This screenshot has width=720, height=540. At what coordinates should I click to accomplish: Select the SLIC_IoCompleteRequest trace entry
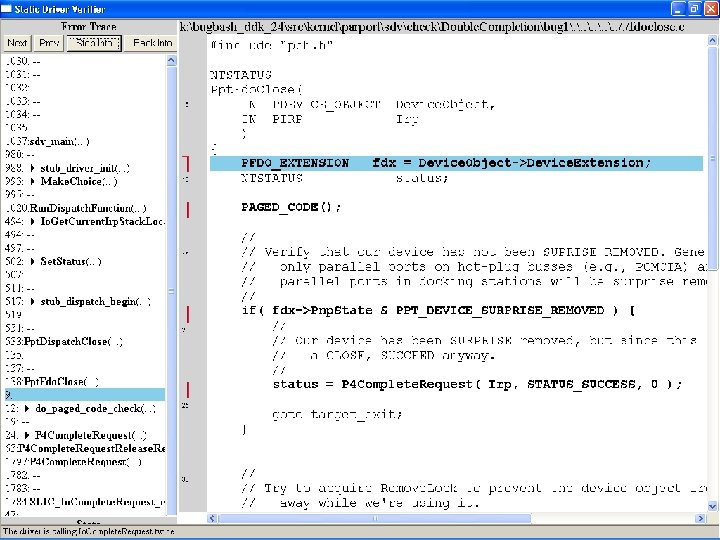85,502
